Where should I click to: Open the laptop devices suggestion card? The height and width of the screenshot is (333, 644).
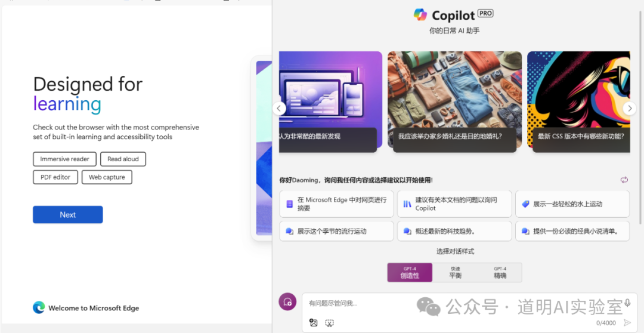330,101
